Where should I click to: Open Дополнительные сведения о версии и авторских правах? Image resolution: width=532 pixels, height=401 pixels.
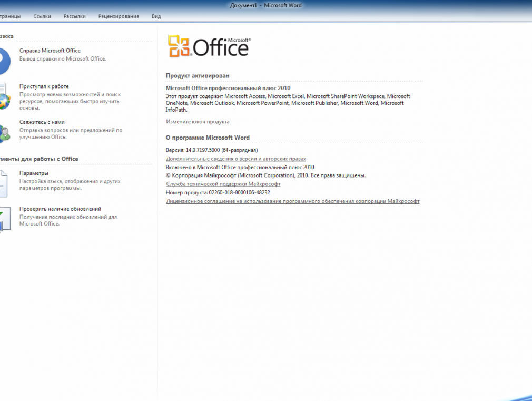[236, 159]
